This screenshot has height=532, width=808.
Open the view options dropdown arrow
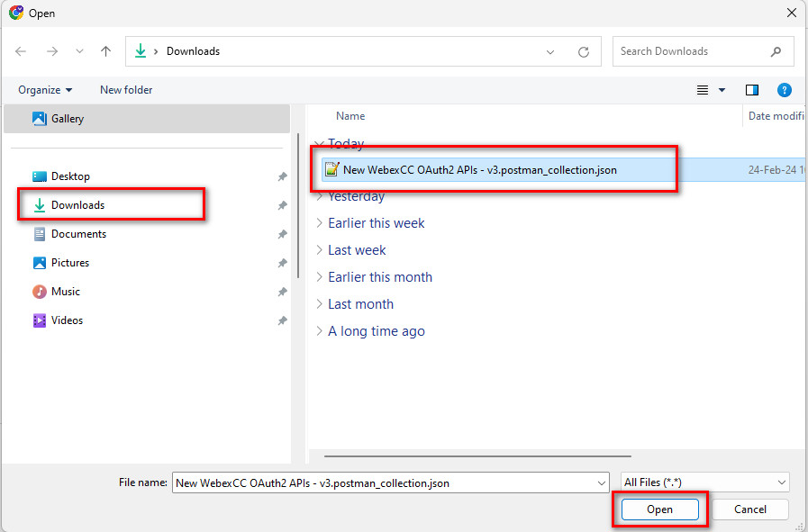722,90
